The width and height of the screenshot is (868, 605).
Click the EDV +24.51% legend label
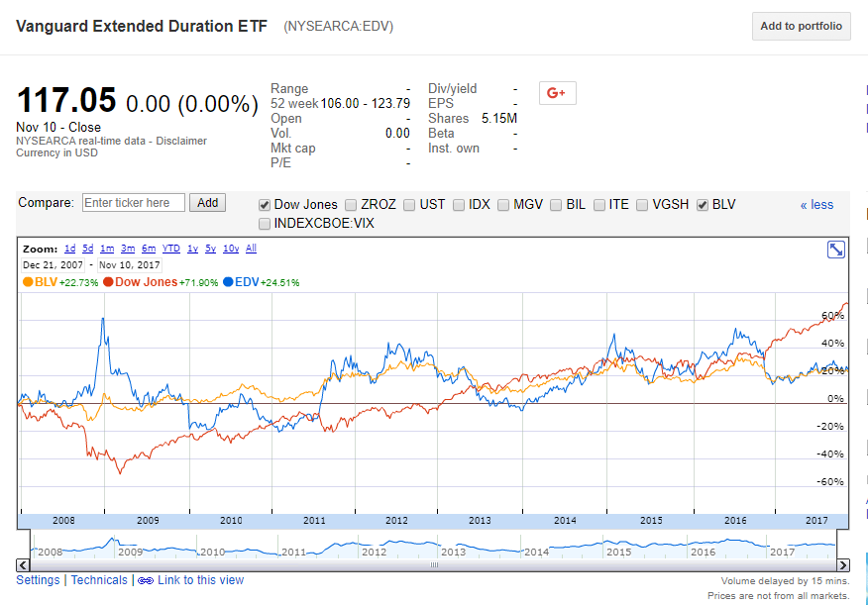pos(267,282)
